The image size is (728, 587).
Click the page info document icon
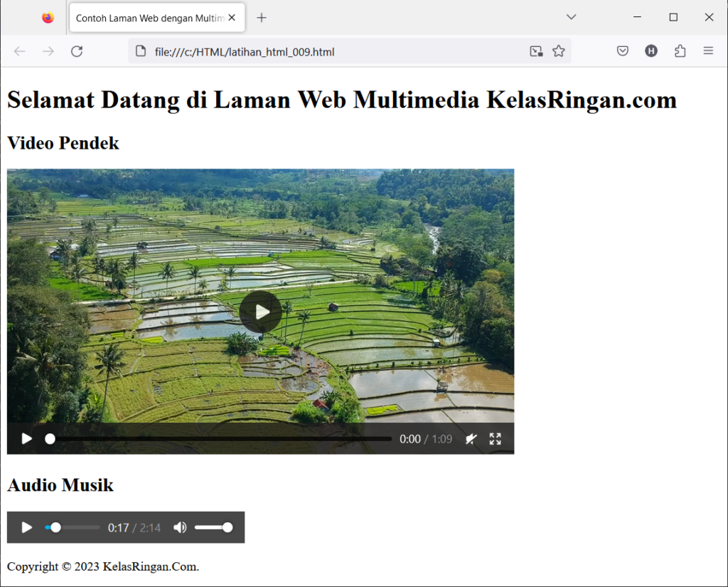[141, 51]
